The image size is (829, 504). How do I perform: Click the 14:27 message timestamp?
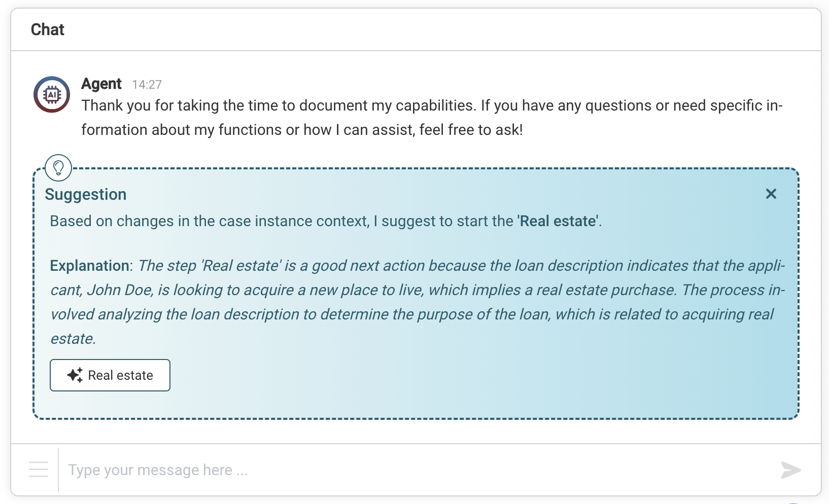(147, 85)
